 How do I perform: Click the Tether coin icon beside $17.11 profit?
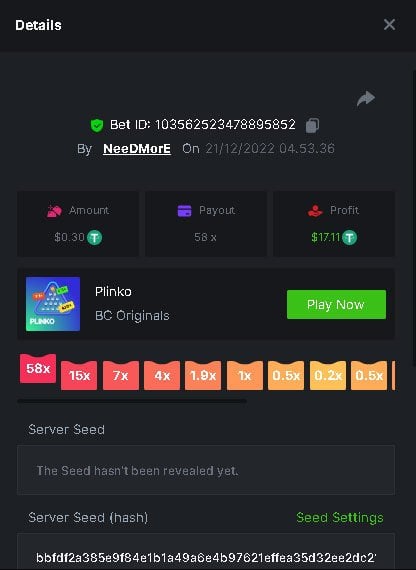(x=349, y=238)
